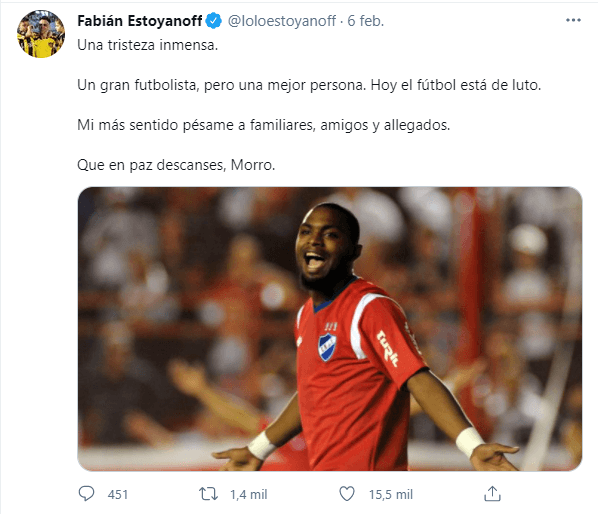Like the tweet with the heart icon
This screenshot has width=598, height=514.
347,494
